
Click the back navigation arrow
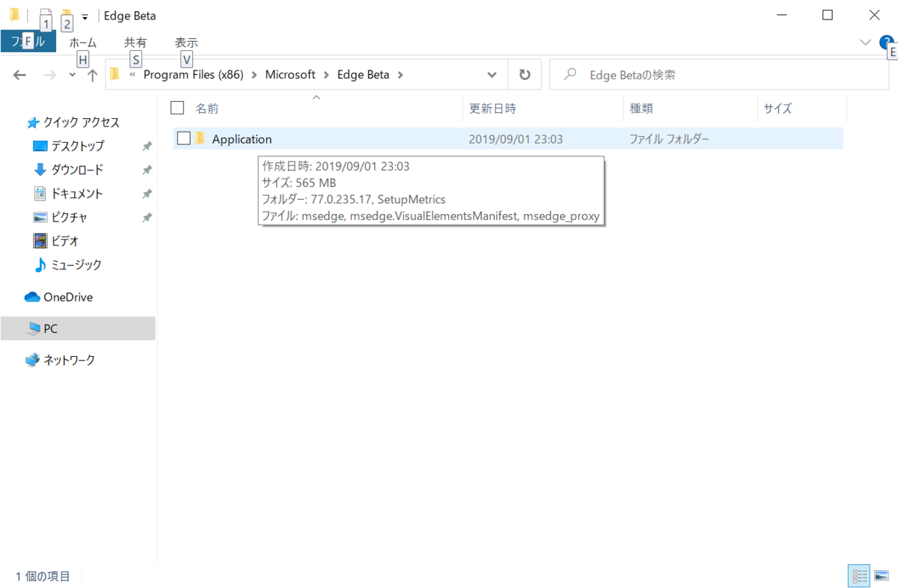pyautogui.click(x=20, y=75)
